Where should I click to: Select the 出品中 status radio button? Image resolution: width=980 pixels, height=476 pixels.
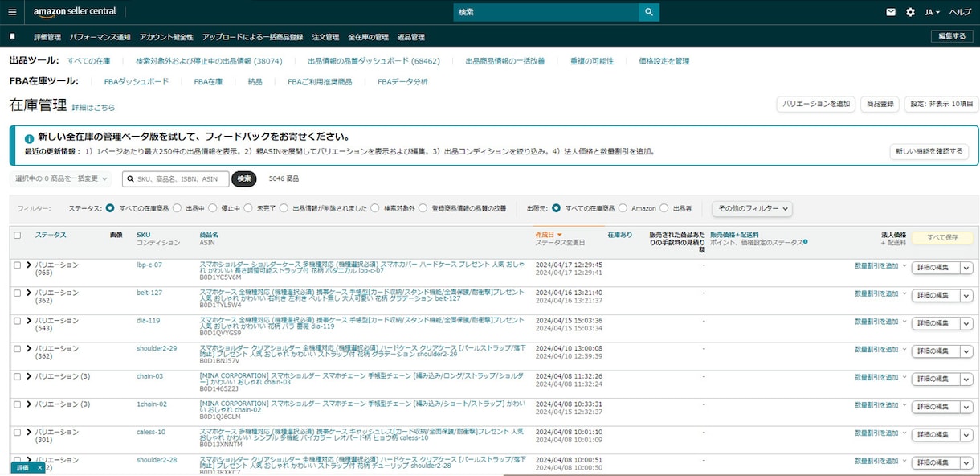[178, 208]
